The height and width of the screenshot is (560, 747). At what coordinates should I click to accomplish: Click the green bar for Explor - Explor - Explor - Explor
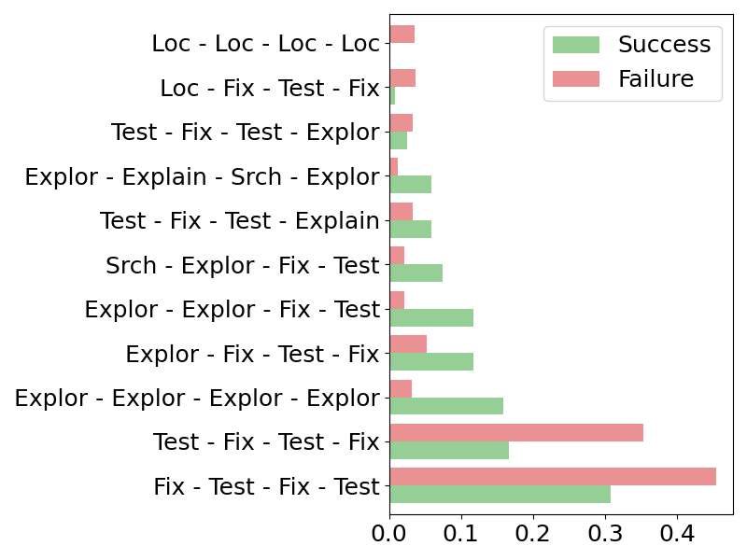[446, 406]
